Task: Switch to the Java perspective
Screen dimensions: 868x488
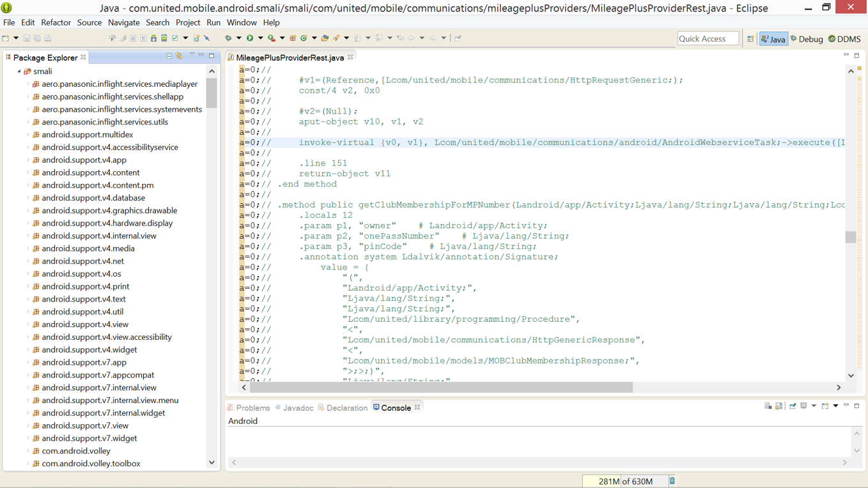Action: coord(773,39)
